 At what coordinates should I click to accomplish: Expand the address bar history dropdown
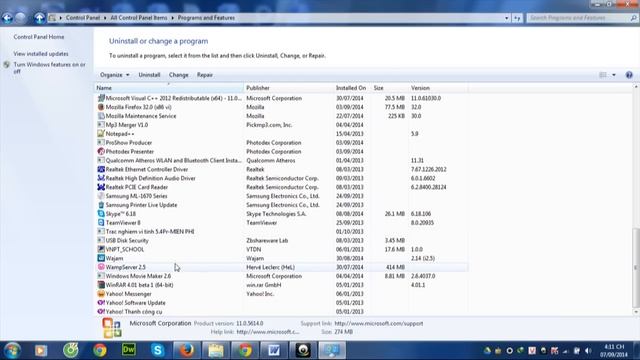[x=507, y=18]
